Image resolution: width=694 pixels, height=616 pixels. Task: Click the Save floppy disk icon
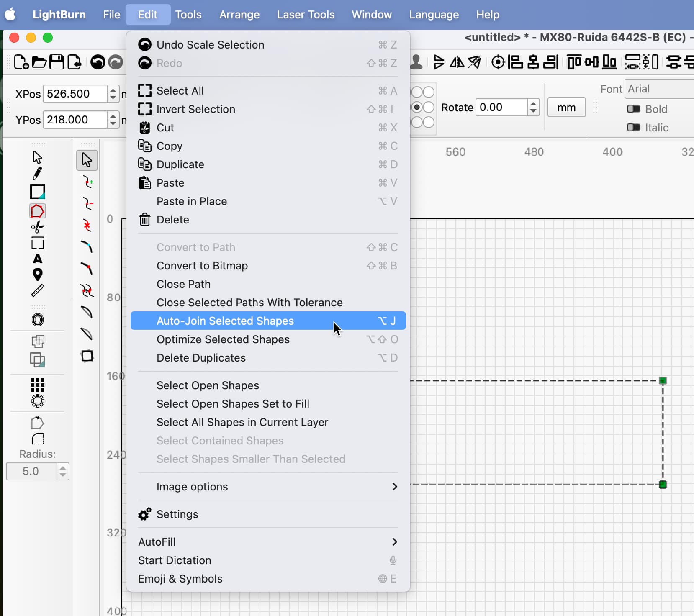[57, 62]
